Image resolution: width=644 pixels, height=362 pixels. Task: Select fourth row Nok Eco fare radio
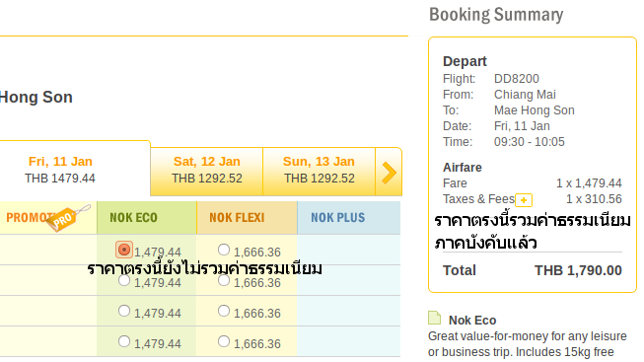(124, 341)
